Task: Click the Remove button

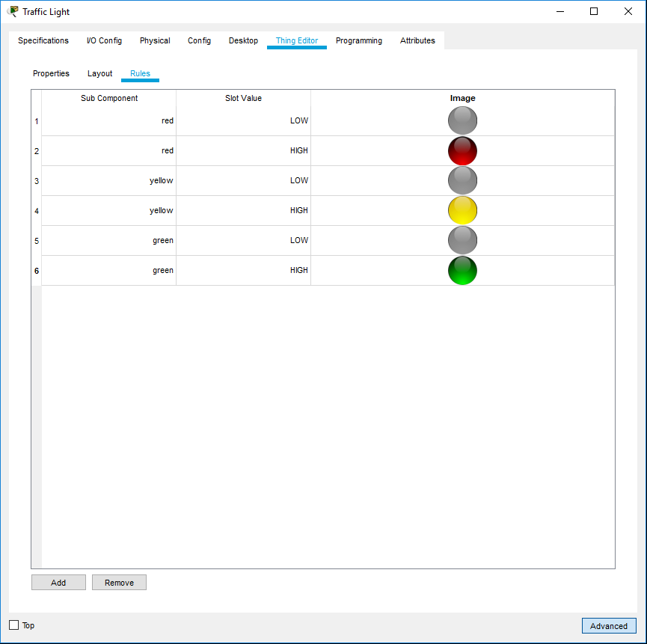Action: (119, 583)
